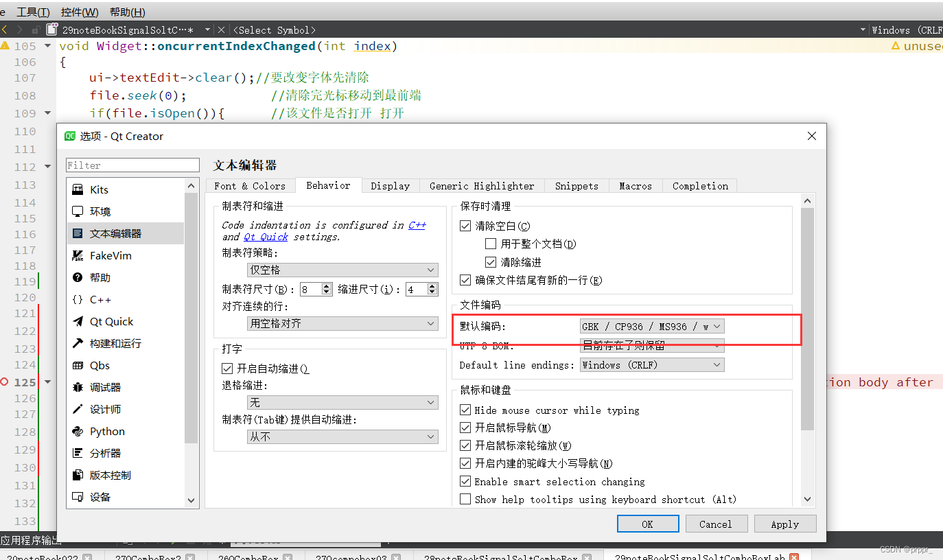Image resolution: width=943 pixels, height=560 pixels.
Task: Open the 控件(W) menu
Action: click(80, 12)
